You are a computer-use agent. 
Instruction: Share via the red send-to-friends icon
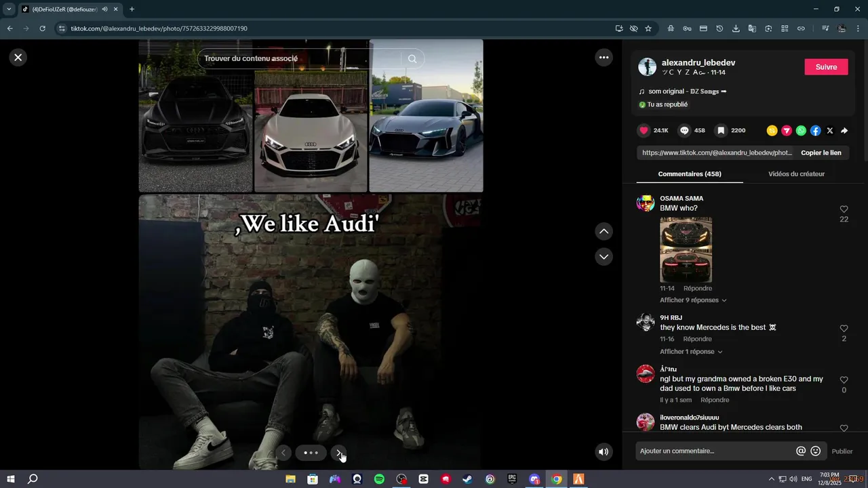787,131
